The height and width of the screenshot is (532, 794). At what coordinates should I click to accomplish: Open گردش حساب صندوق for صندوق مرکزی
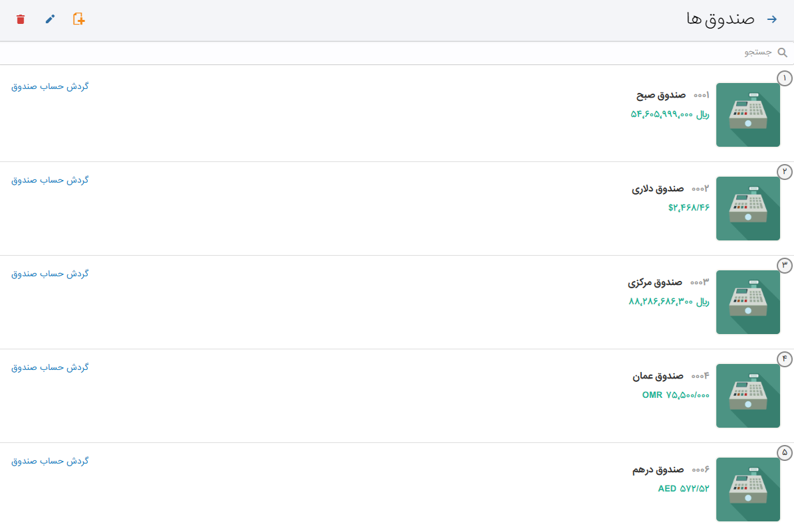tap(50, 274)
